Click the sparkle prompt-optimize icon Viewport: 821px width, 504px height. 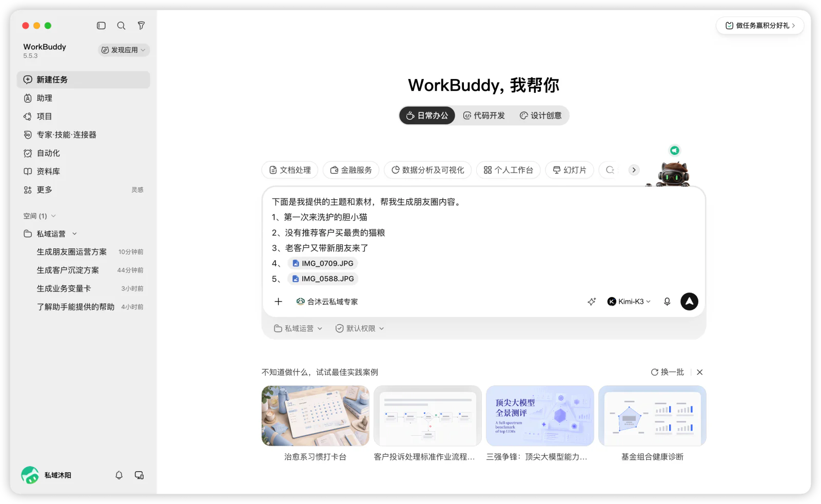(592, 302)
